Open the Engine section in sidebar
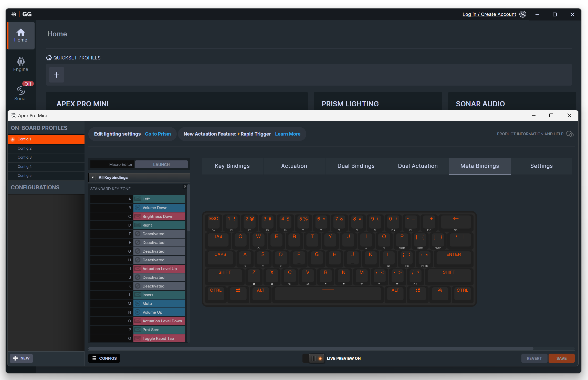The width and height of the screenshot is (588, 380). click(20, 64)
